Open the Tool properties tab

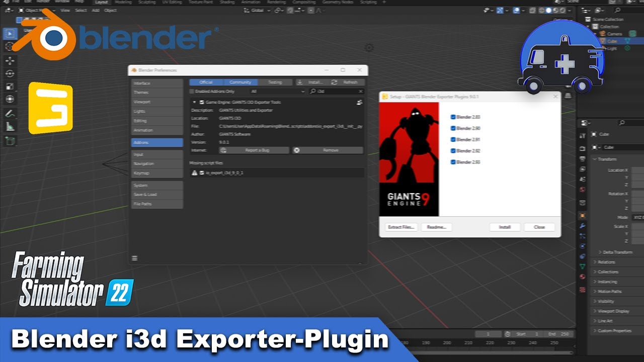click(583, 136)
